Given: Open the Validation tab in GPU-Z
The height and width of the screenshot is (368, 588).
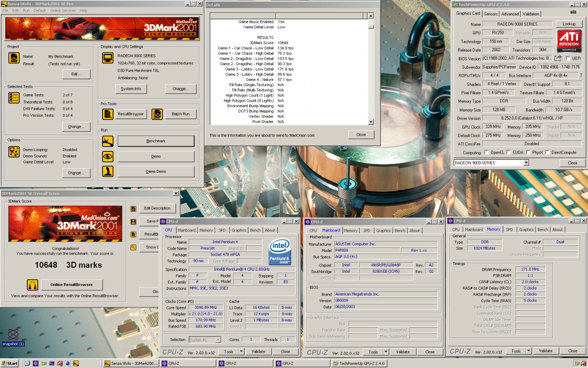Looking at the screenshot, I should [x=531, y=14].
